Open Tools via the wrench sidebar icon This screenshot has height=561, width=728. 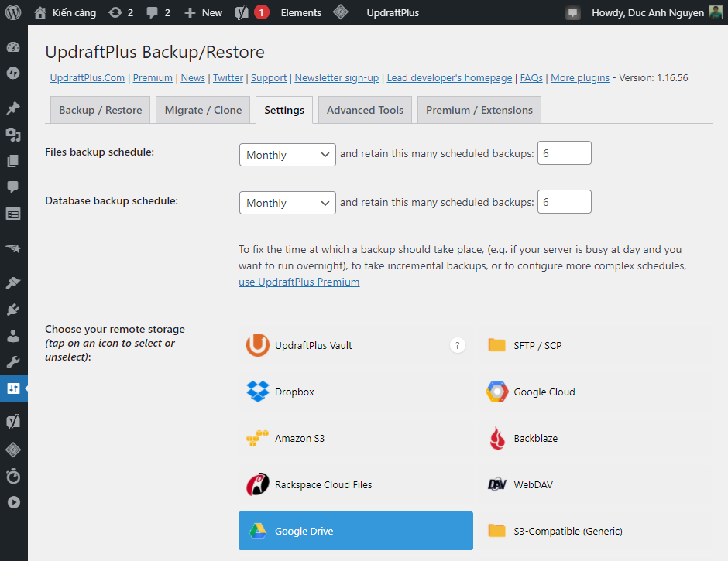click(13, 362)
